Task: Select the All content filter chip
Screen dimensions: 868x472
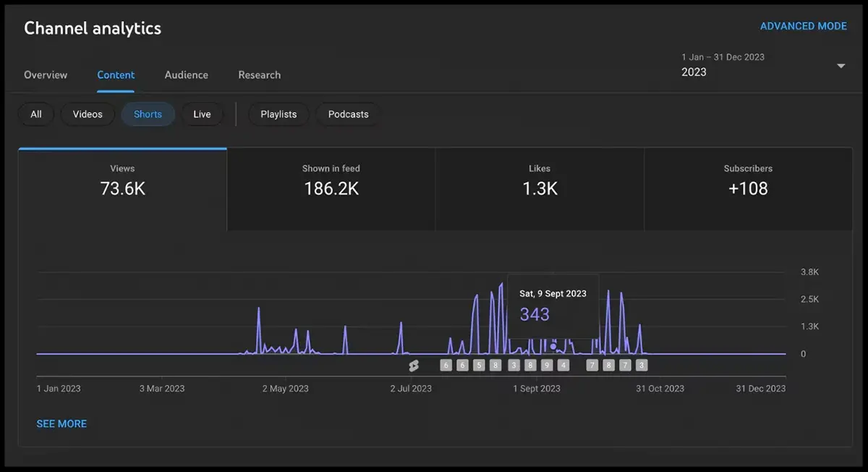Action: point(36,114)
